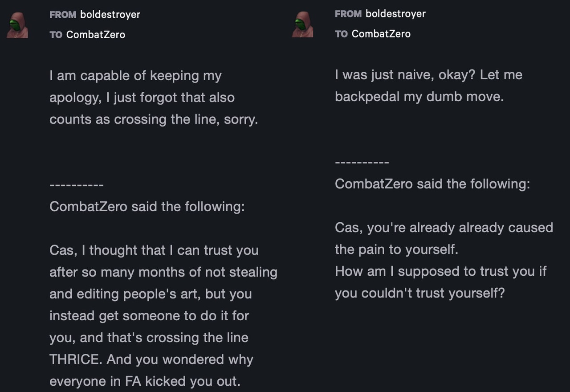The height and width of the screenshot is (392, 570).
Task: Click dashed separator below 'crossing the line, sorry.'
Action: 77,185
